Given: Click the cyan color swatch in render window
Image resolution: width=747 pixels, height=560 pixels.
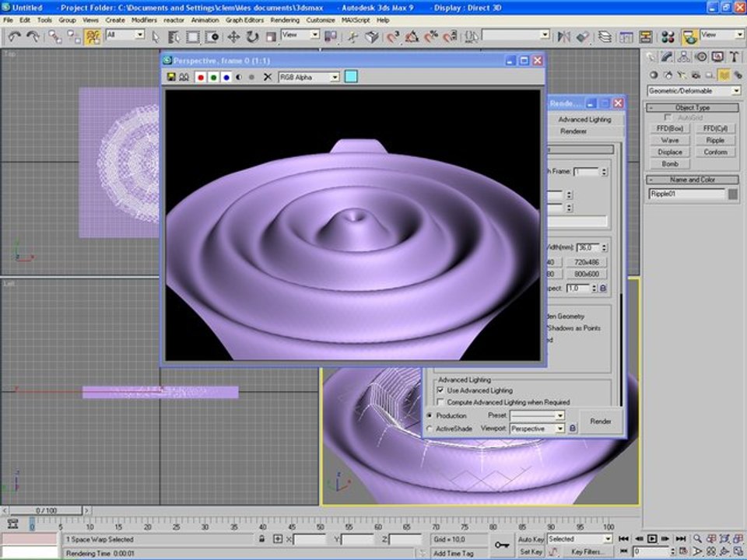Looking at the screenshot, I should pos(351,77).
